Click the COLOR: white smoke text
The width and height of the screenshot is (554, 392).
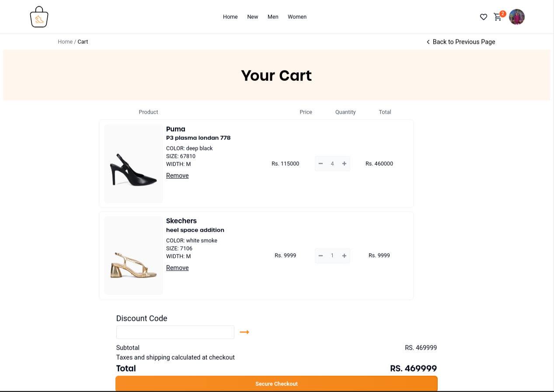point(192,241)
